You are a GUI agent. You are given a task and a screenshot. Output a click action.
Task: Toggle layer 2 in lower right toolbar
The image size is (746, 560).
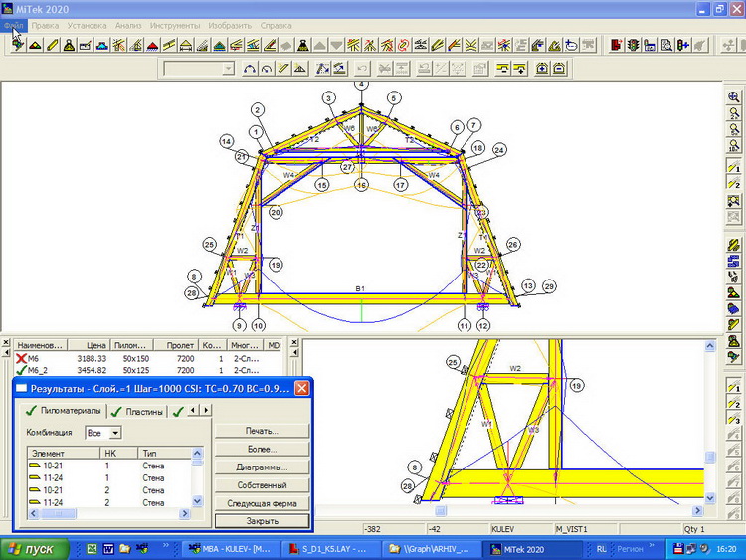pyautogui.click(x=733, y=402)
